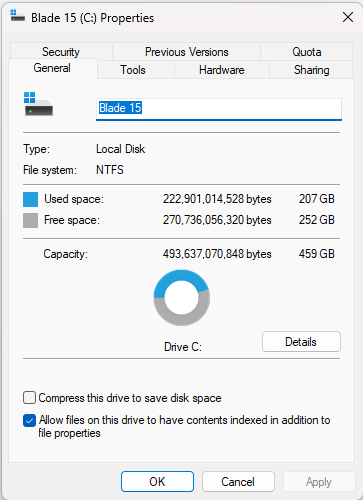Open the Sharing tab
Image resolution: width=363 pixels, height=500 pixels.
coord(312,70)
